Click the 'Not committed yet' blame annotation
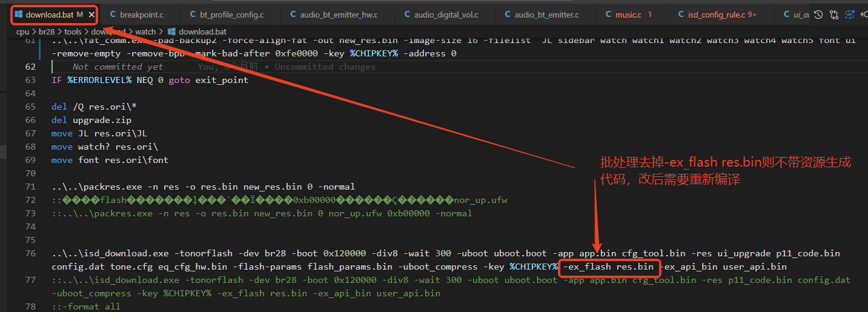The image size is (868, 312). tap(118, 67)
